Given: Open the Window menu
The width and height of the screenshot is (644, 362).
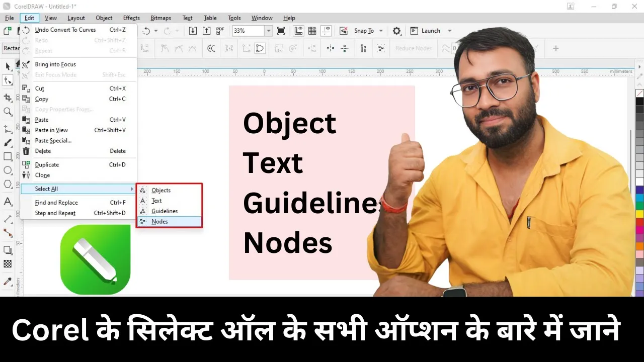Looking at the screenshot, I should click(x=262, y=18).
